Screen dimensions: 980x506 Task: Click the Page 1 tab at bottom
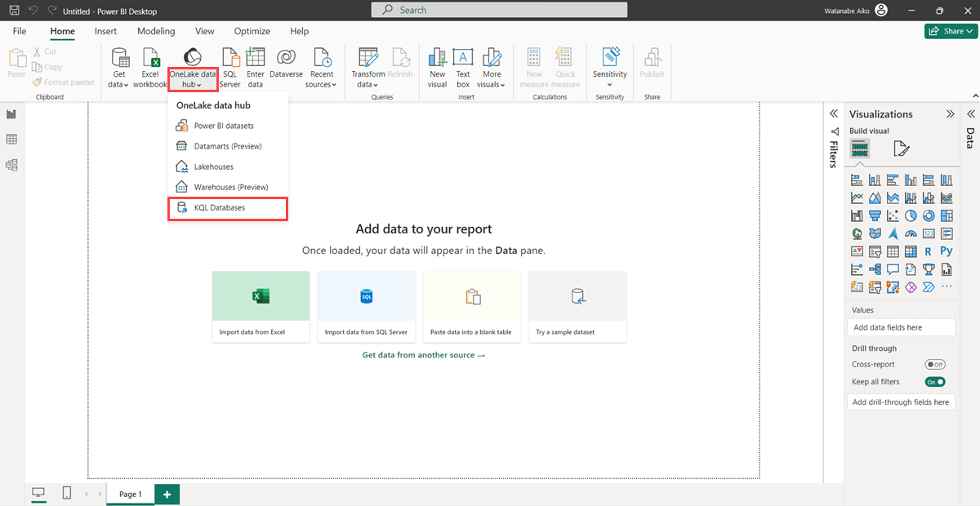(130, 494)
